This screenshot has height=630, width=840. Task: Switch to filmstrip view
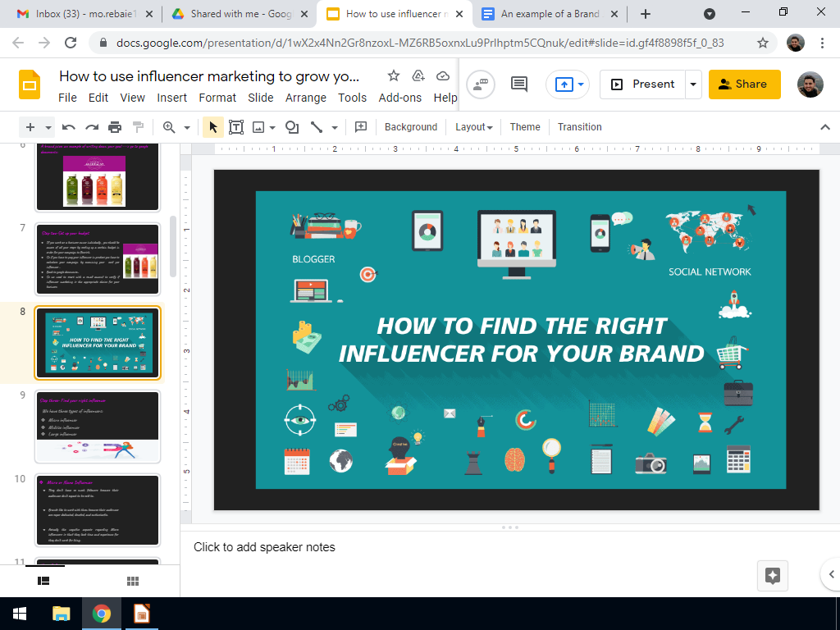(44, 581)
